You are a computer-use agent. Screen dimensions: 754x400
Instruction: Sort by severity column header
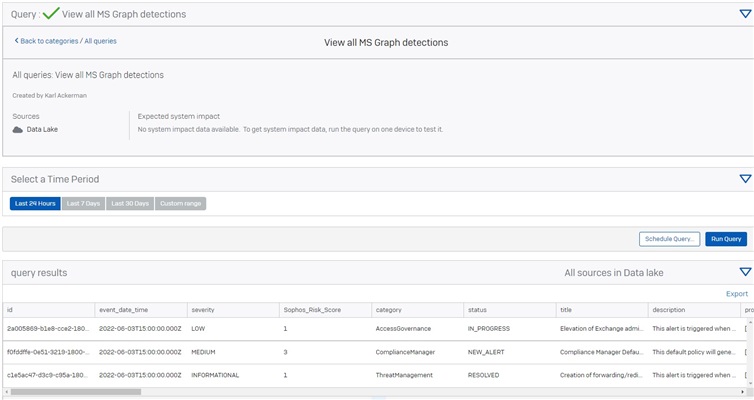pos(233,310)
